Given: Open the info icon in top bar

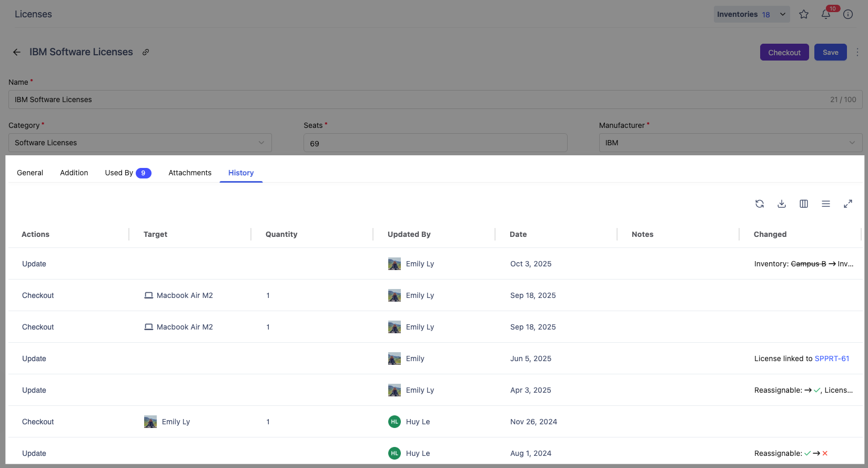Looking at the screenshot, I should (x=848, y=14).
